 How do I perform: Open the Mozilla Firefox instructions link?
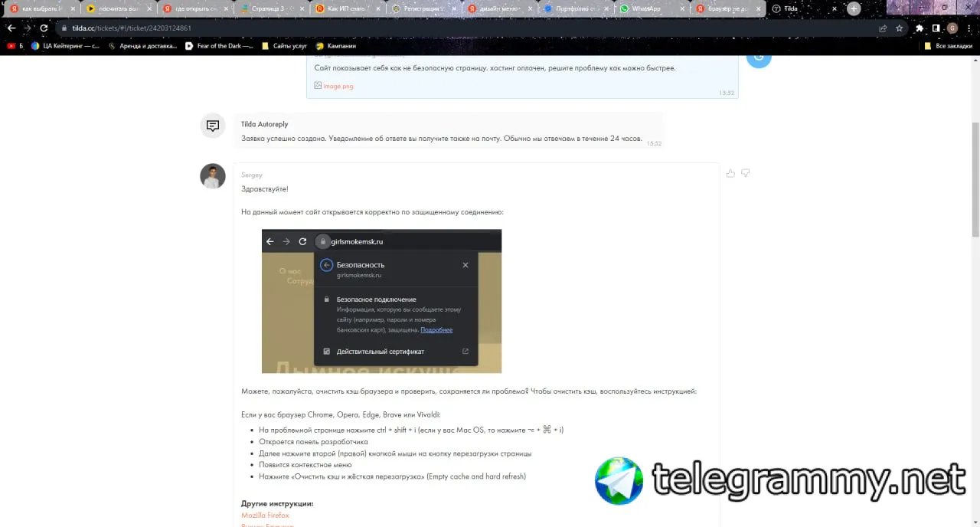pyautogui.click(x=265, y=516)
